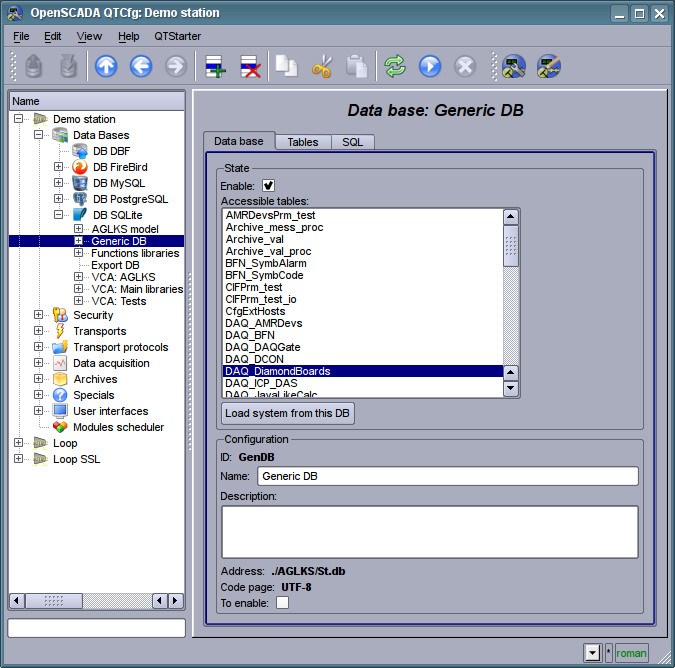The height and width of the screenshot is (668, 675).
Task: Open the Help menu
Action: (128, 36)
